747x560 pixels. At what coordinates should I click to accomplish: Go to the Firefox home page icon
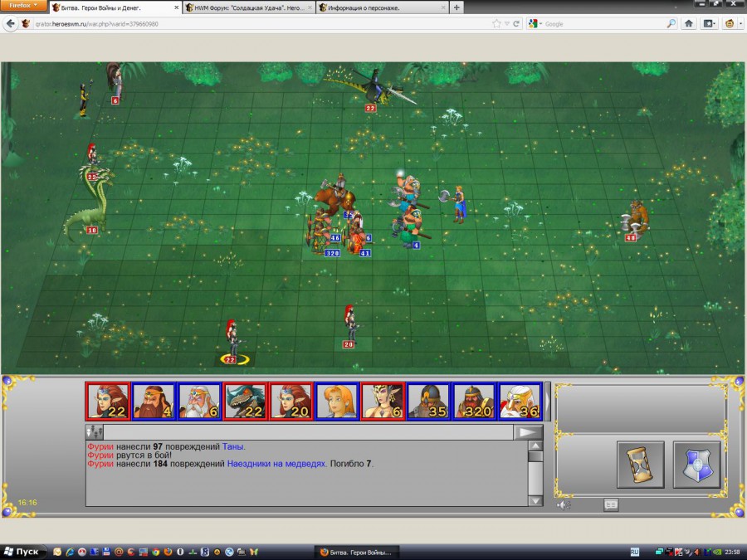pos(688,23)
